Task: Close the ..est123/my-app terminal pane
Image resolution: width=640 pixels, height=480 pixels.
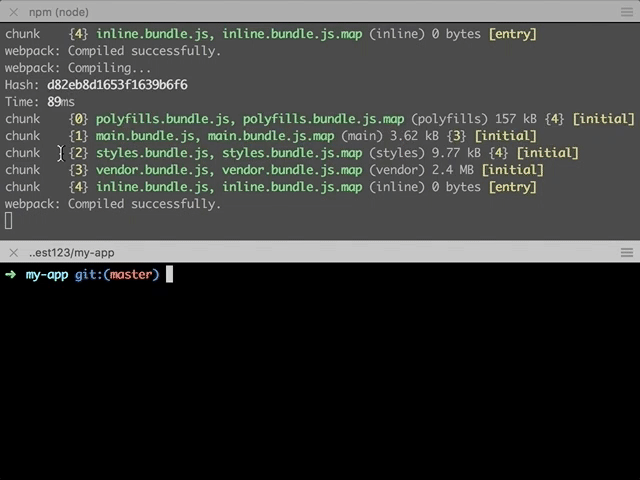Action: [13, 253]
